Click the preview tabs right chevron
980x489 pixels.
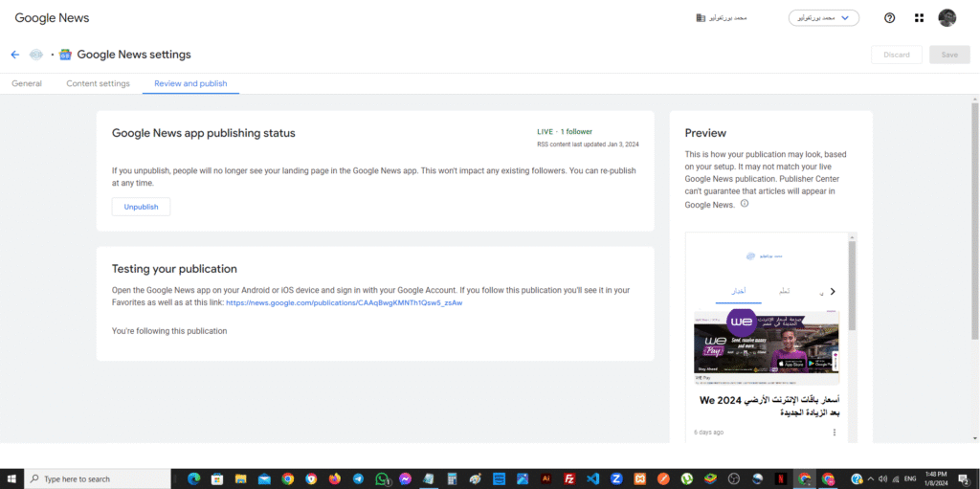click(x=833, y=292)
